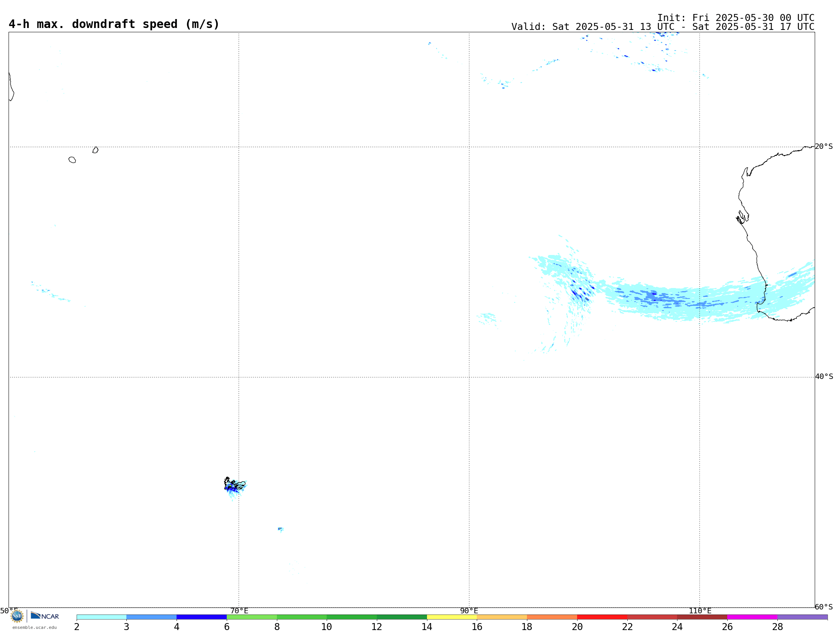
Task: Click the 20°S latitude label
Action: 824,147
